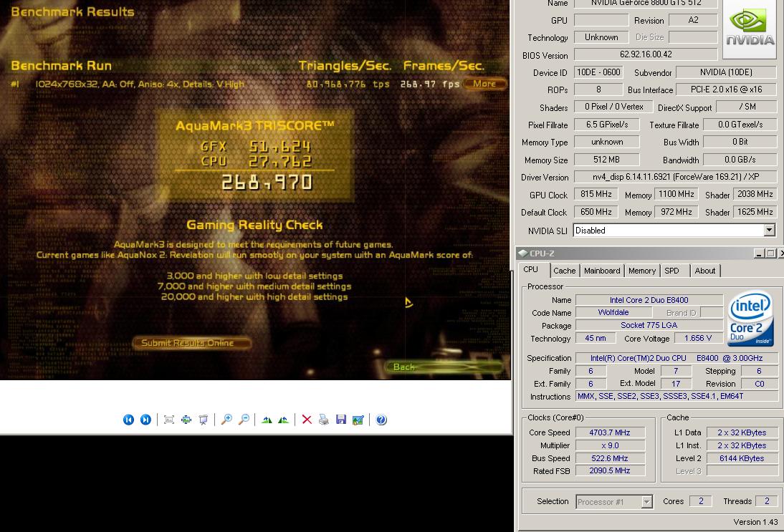This screenshot has height=532, width=784.
Task: Print the current image
Action: 324,420
